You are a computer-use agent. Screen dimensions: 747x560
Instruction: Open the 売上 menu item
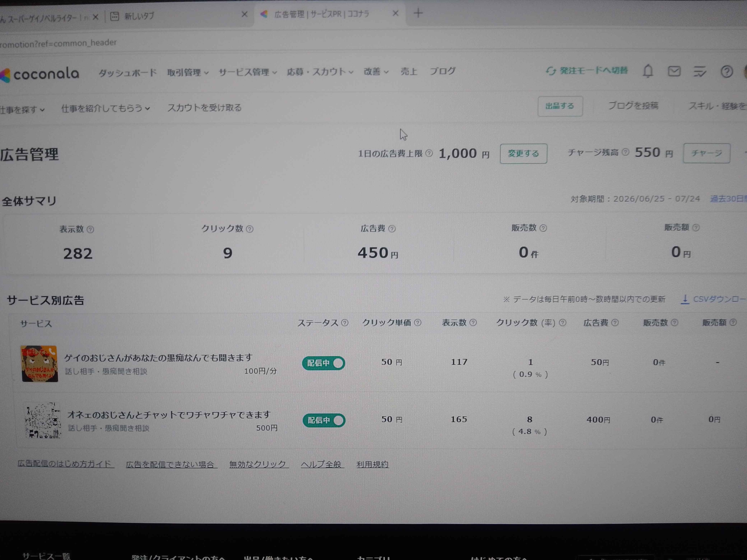409,72
